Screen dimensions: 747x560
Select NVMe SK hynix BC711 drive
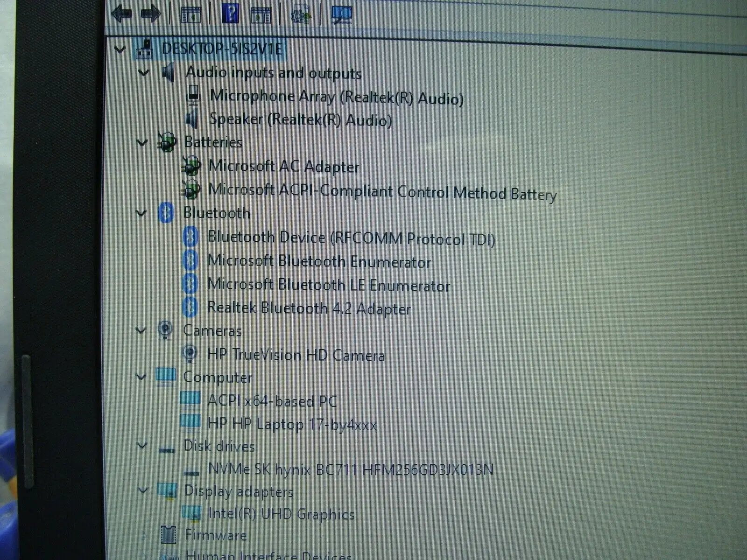[351, 469]
